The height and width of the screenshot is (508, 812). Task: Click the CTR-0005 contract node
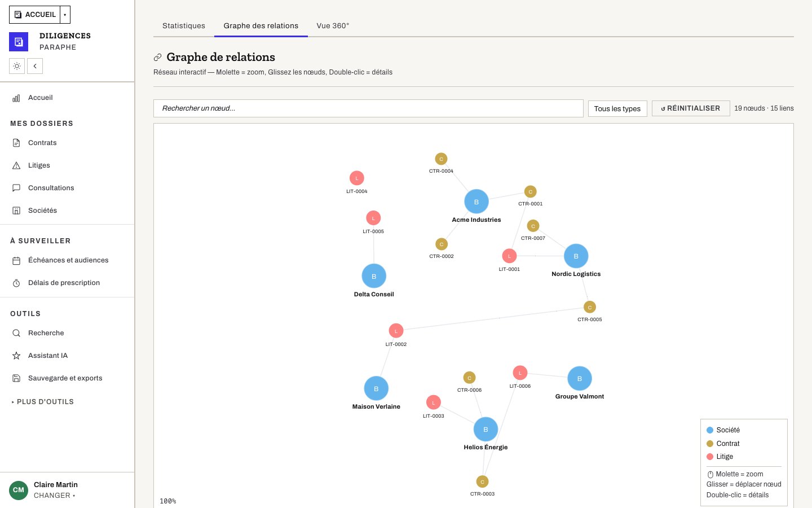click(x=590, y=307)
